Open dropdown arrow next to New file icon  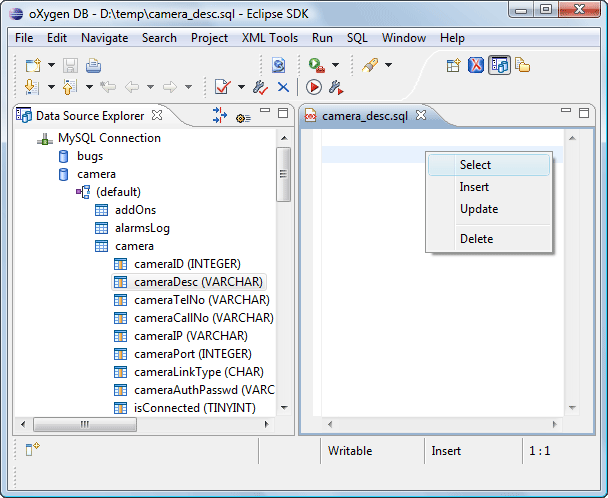point(50,65)
